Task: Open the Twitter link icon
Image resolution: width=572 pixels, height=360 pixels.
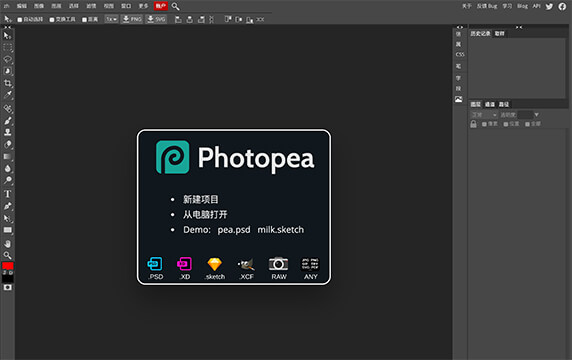Action: [549, 6]
